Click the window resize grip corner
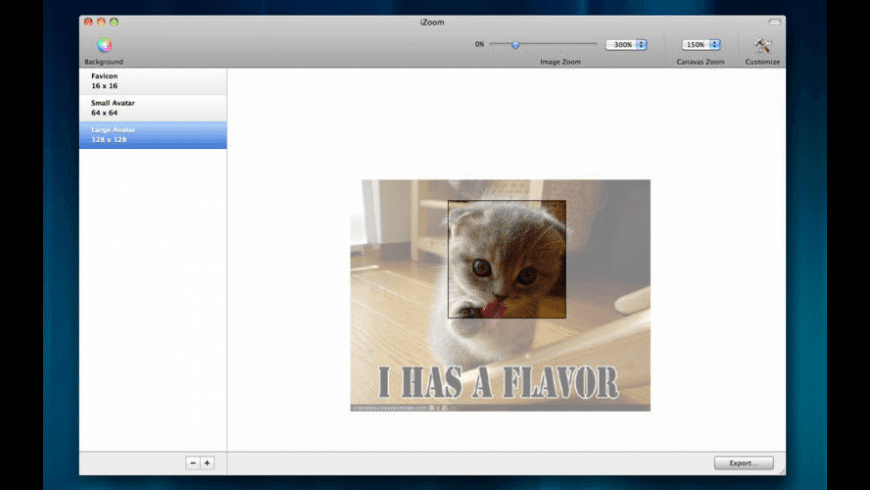Viewport: 870px width, 490px height. coord(781,471)
